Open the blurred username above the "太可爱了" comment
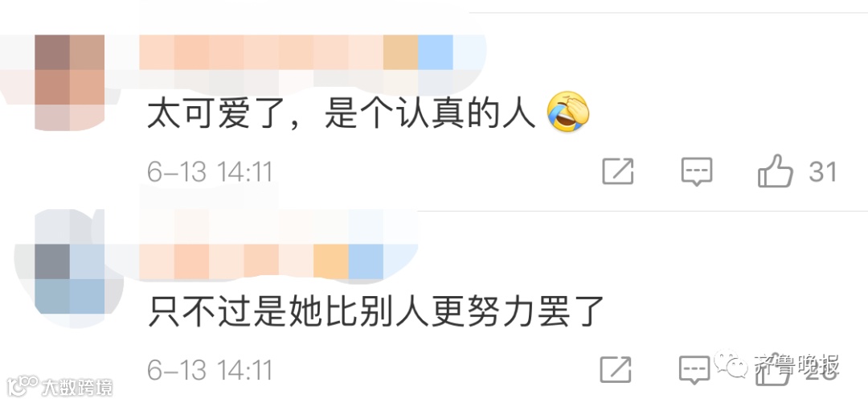Screen dimensions: 868x403 tap(260, 52)
